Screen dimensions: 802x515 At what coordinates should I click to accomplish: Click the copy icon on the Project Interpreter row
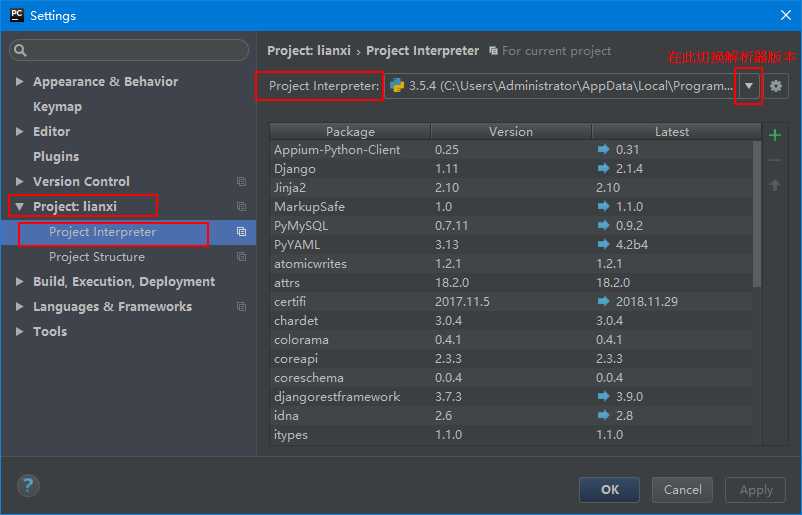coord(241,232)
